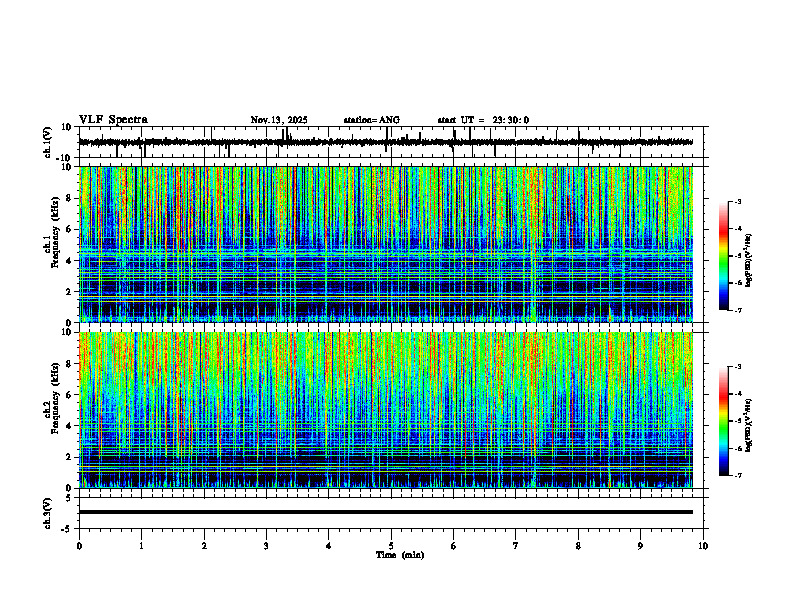Click ch.1 frequency axis tick "8"
Screen dimensions: 792x612
pyautogui.click(x=70, y=198)
